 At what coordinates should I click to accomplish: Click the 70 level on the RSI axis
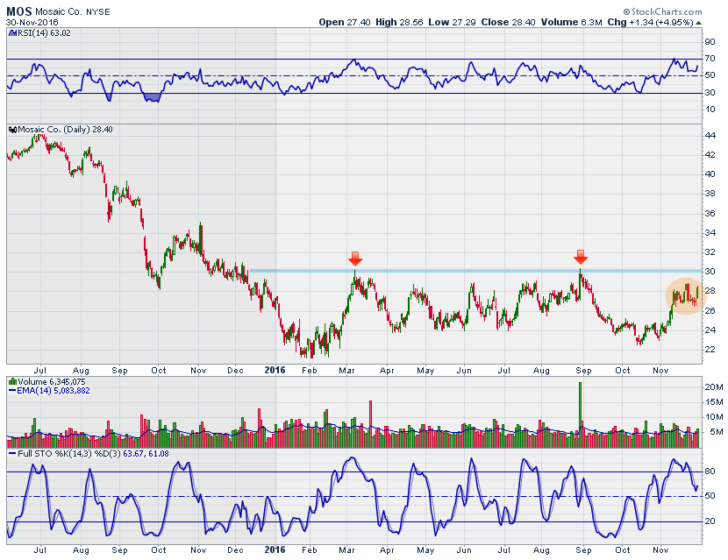(710, 59)
